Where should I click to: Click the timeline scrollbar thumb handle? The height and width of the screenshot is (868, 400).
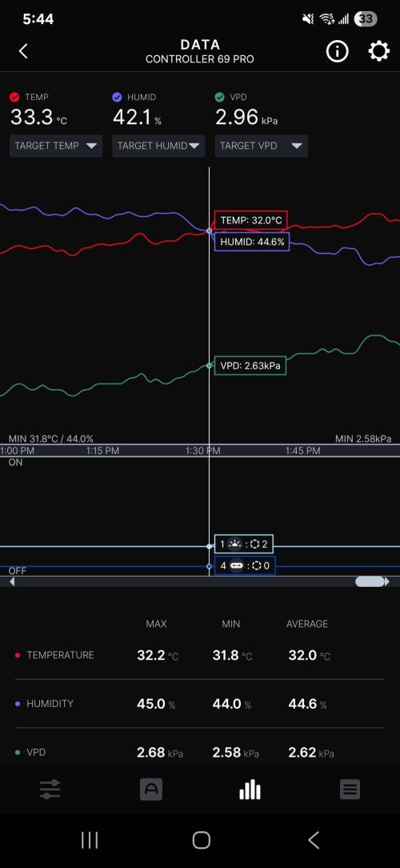pos(370,582)
